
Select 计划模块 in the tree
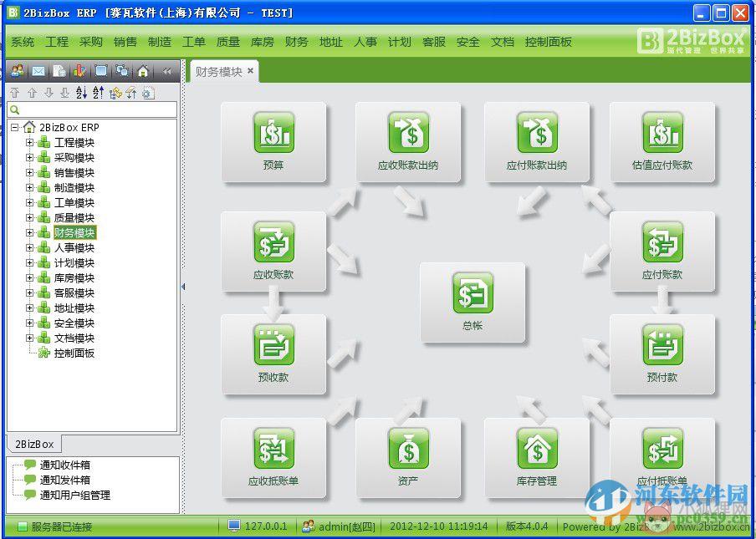(x=74, y=263)
